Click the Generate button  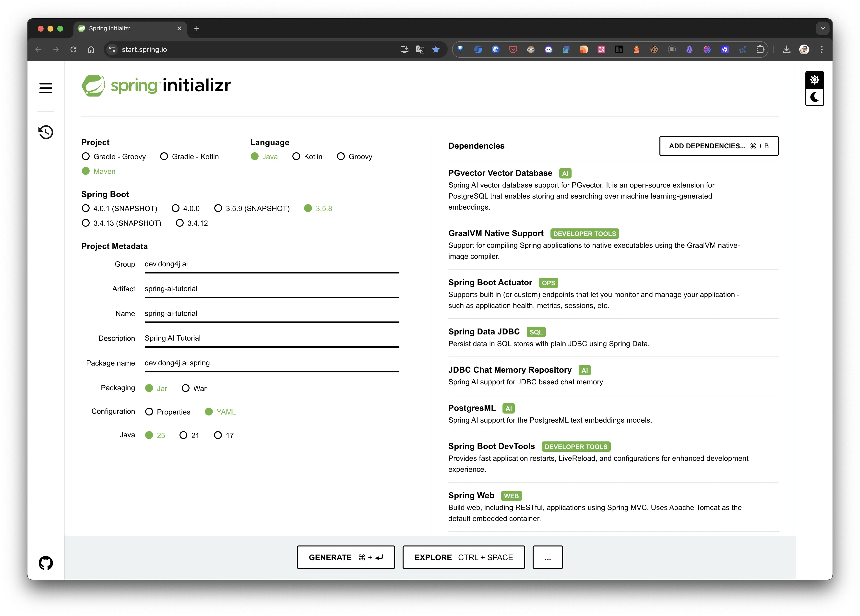(346, 557)
